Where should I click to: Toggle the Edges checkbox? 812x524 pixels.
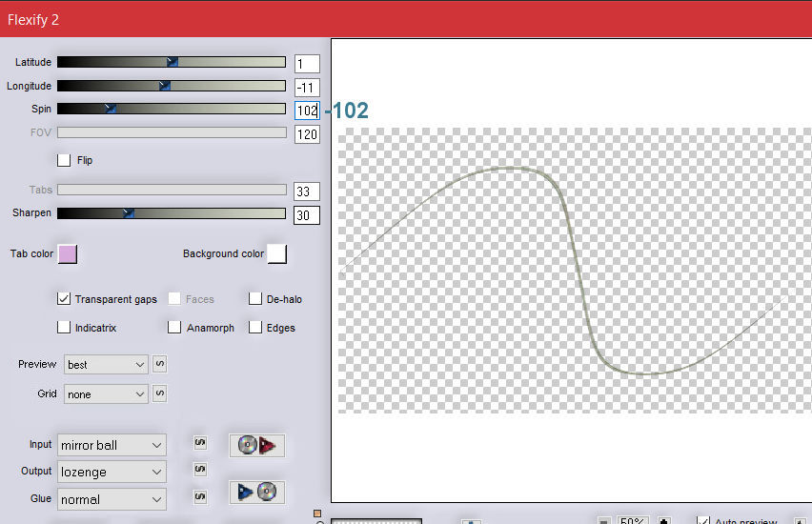tap(255, 327)
